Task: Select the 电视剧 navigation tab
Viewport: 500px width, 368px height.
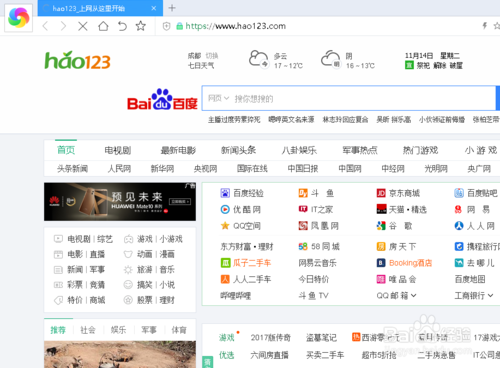Action: tap(118, 150)
